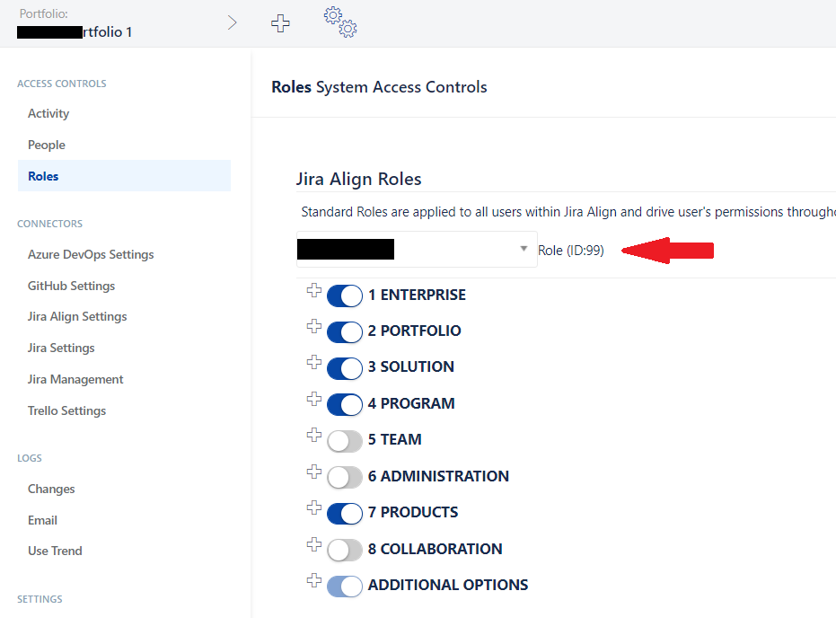The image size is (836, 644).
Task: Open Trello Settings
Action: [x=67, y=411]
